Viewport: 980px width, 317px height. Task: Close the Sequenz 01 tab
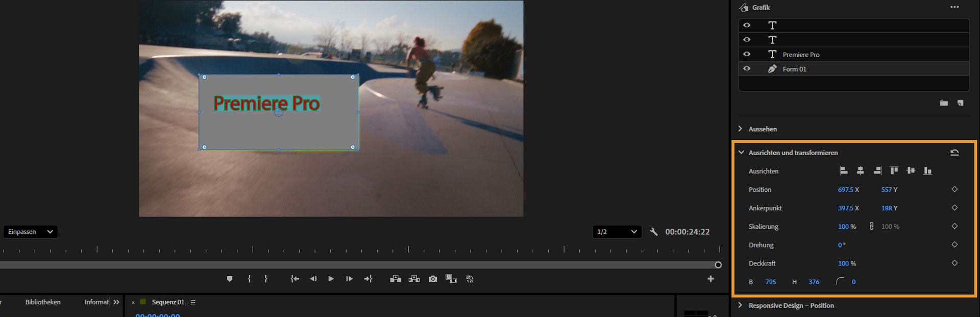133,303
